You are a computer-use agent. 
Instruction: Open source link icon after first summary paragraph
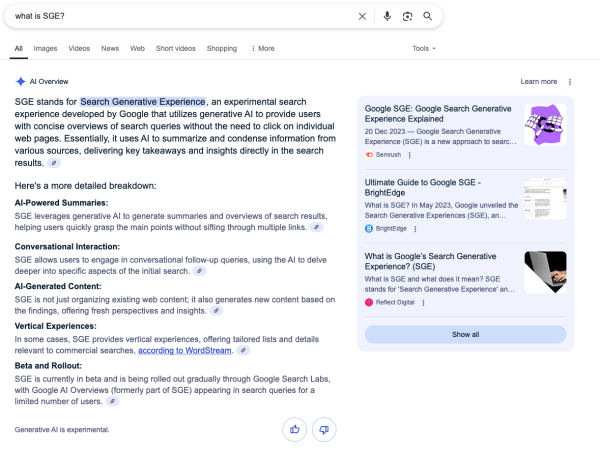(x=54, y=163)
